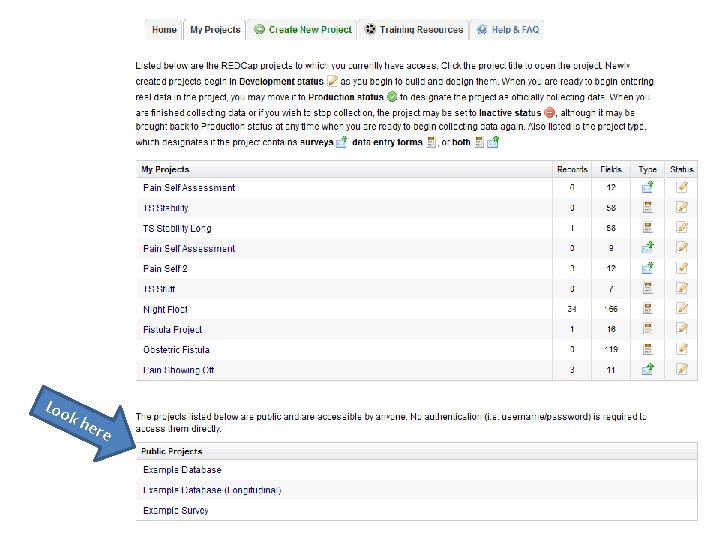Open the Fistula Project link
Image resolution: width=720 pixels, height=540 pixels.
tap(172, 329)
